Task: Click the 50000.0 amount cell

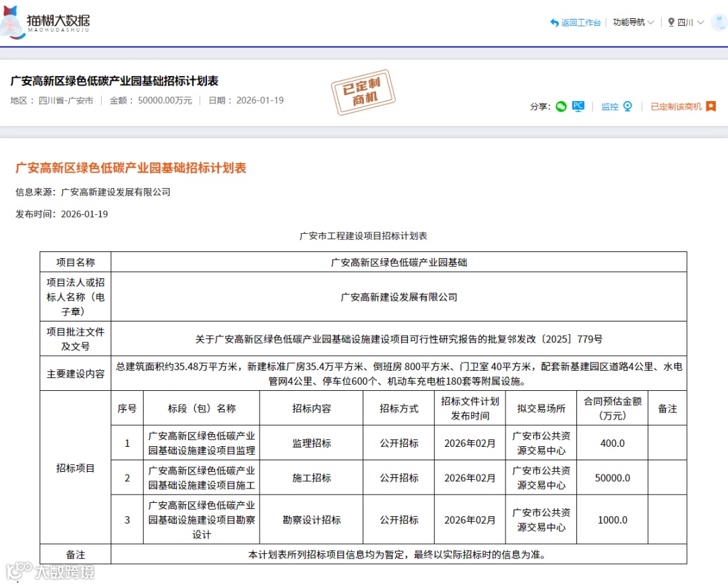Action: point(612,478)
